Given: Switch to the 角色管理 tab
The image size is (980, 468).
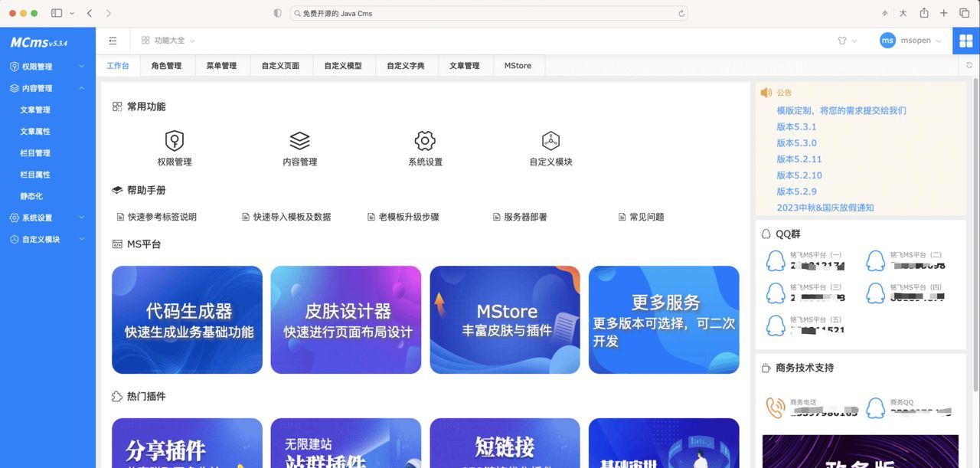Looking at the screenshot, I should click(167, 66).
